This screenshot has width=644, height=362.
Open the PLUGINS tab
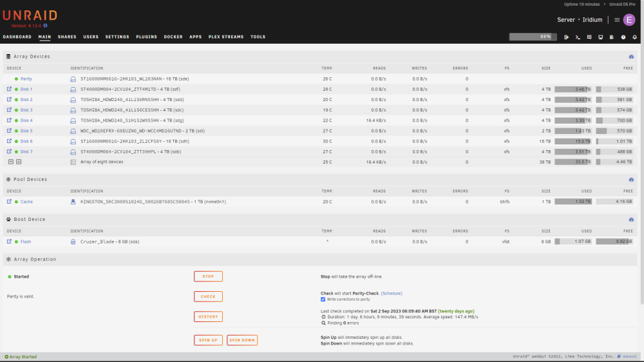point(147,37)
